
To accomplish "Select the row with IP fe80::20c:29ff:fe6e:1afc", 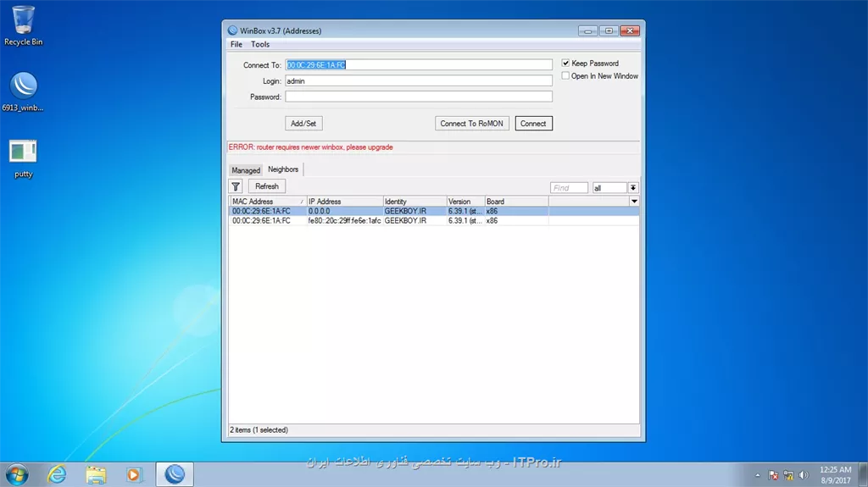I will click(435, 220).
